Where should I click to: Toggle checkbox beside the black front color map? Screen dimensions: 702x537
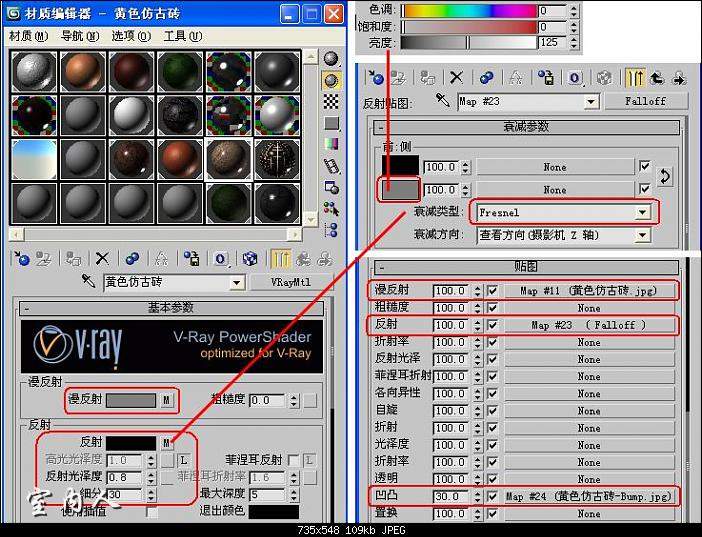645,167
